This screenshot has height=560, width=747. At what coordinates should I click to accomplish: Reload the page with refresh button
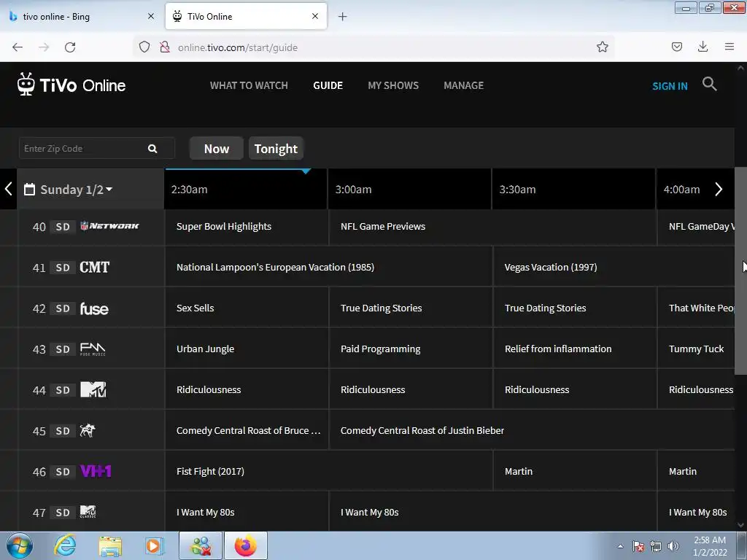[70, 47]
